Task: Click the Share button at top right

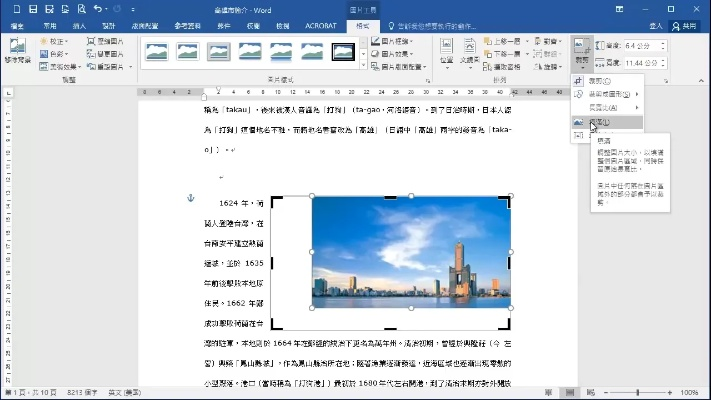Action: pyautogui.click(x=684, y=25)
